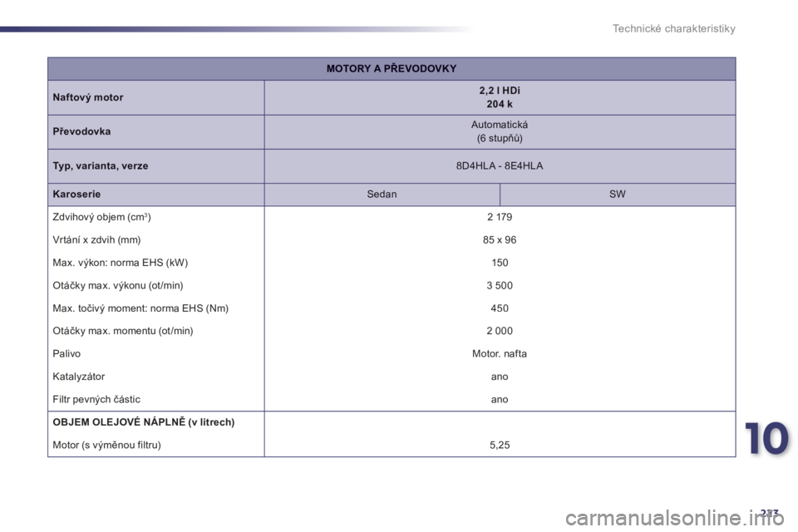This screenshot has width=798, height=532.
Task: Select the '2,2 l HDi' engine value
Action: pos(500,91)
